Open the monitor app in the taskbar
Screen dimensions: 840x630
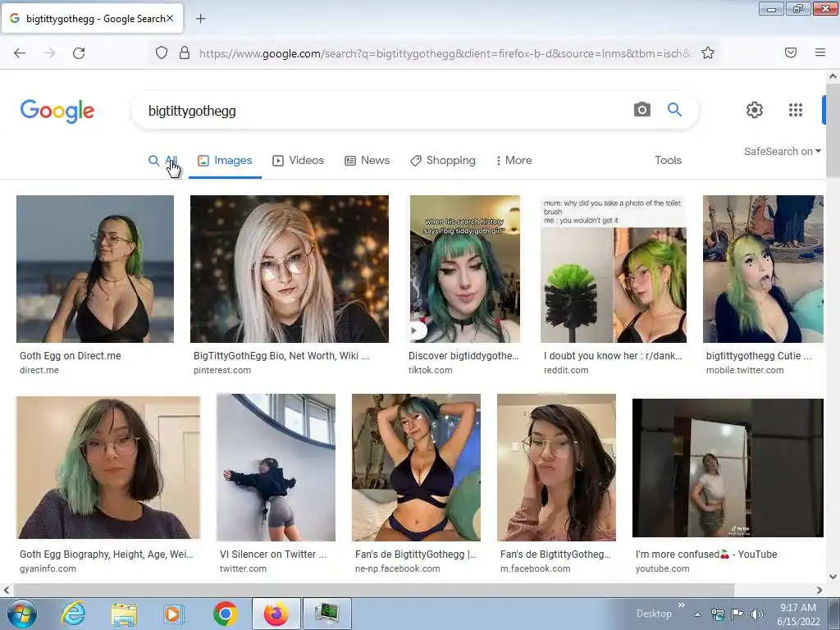(326, 614)
